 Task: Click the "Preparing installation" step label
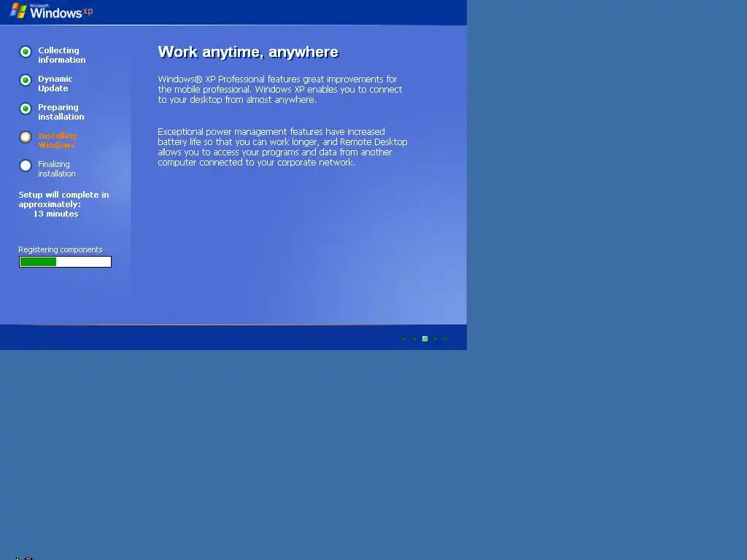coord(61,112)
